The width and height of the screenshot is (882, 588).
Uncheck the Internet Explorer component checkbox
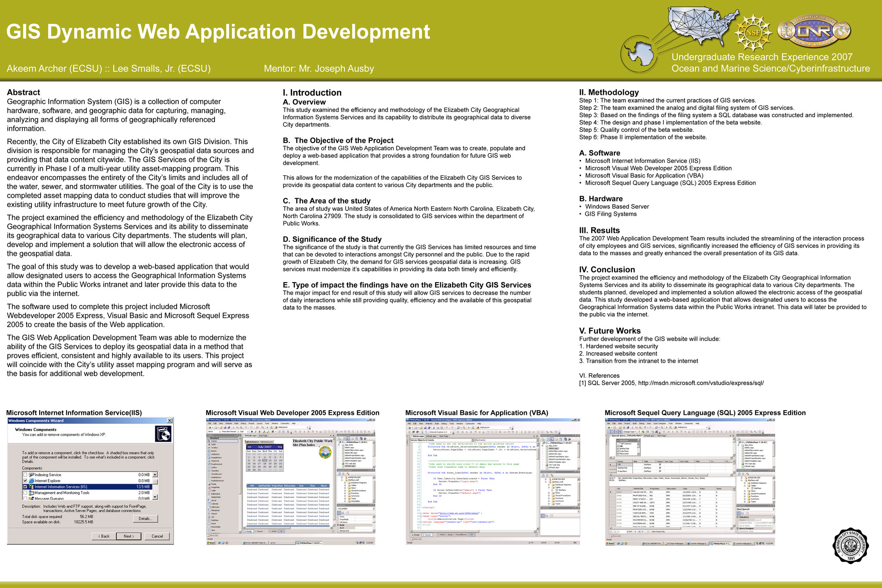25,481
